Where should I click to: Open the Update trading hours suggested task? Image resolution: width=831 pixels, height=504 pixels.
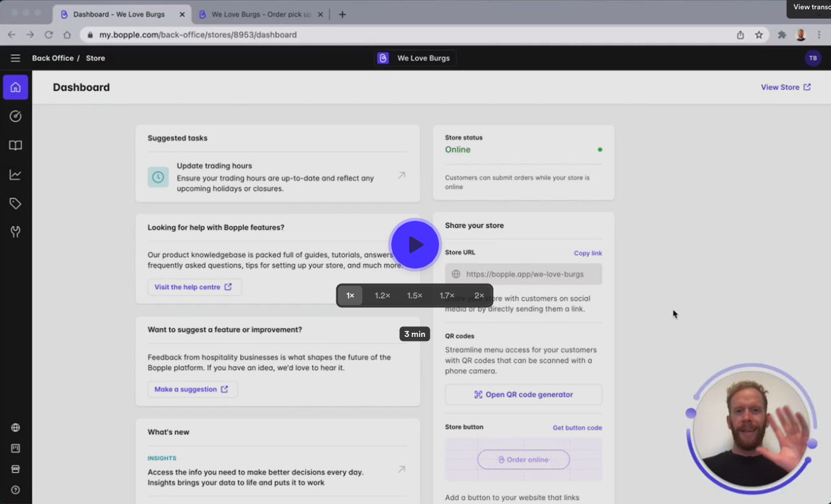tap(278, 177)
